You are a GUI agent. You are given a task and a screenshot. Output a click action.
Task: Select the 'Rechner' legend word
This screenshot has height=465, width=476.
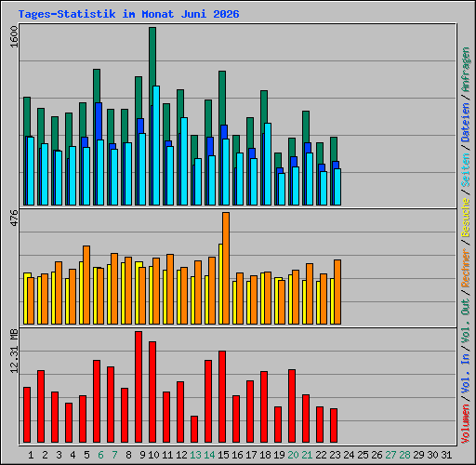(466, 268)
